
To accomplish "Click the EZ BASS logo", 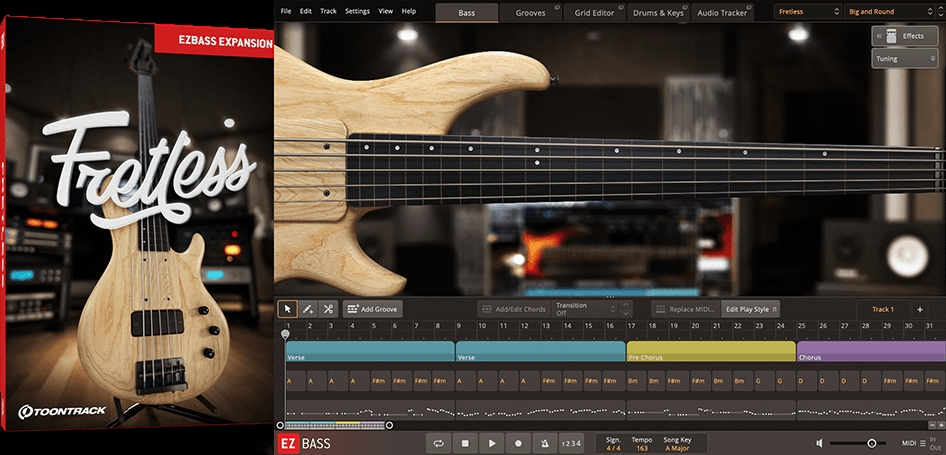I will (x=305, y=444).
